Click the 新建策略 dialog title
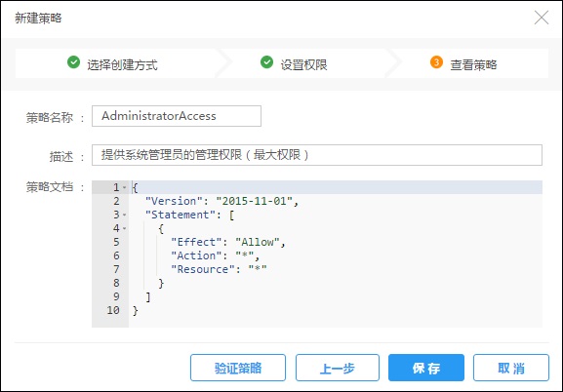Image resolution: width=563 pixels, height=392 pixels. tap(38, 18)
